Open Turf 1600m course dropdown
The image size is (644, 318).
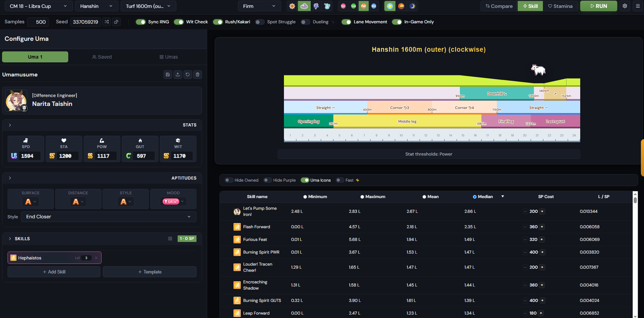click(148, 6)
